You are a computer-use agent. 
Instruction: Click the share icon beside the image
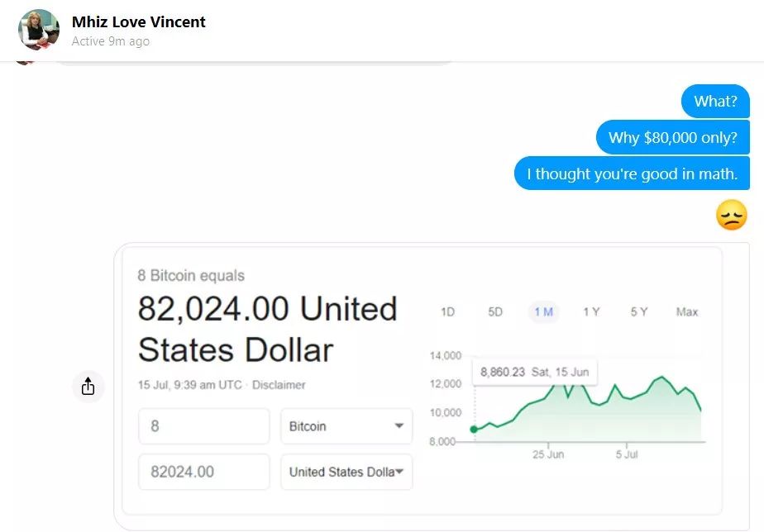click(x=88, y=387)
